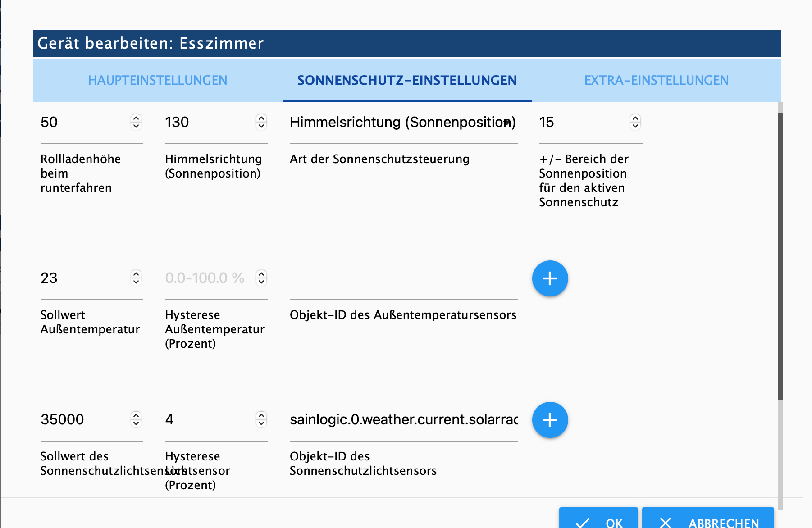Adjust the Rollladenhöhe value with its stepper arrows
The height and width of the screenshot is (528, 812).
[136, 122]
